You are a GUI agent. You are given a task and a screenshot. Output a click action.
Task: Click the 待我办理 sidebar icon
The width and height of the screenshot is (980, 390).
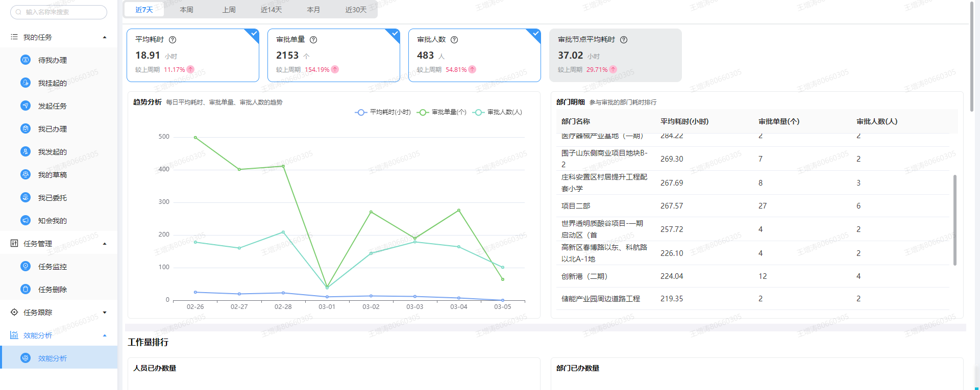click(26, 60)
